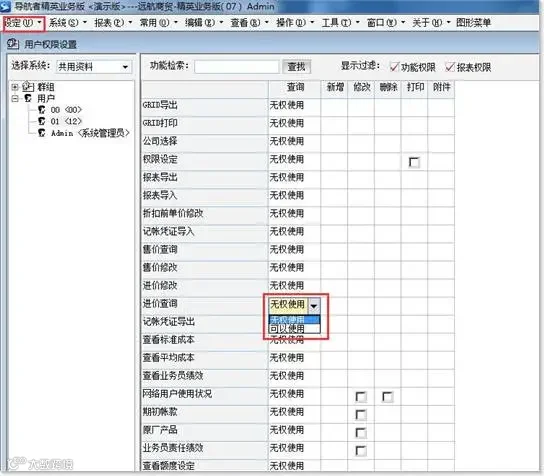
Task: Select the 查看平均成本 row label
Action: [x=169, y=357]
